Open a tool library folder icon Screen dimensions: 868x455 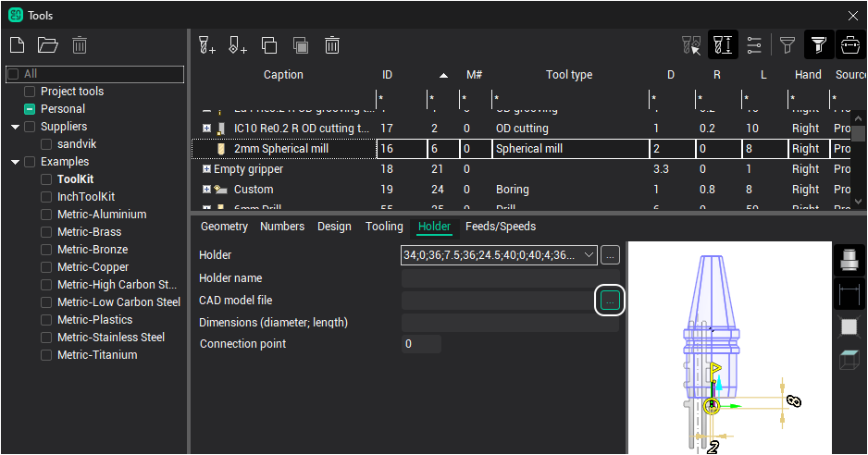(47, 44)
